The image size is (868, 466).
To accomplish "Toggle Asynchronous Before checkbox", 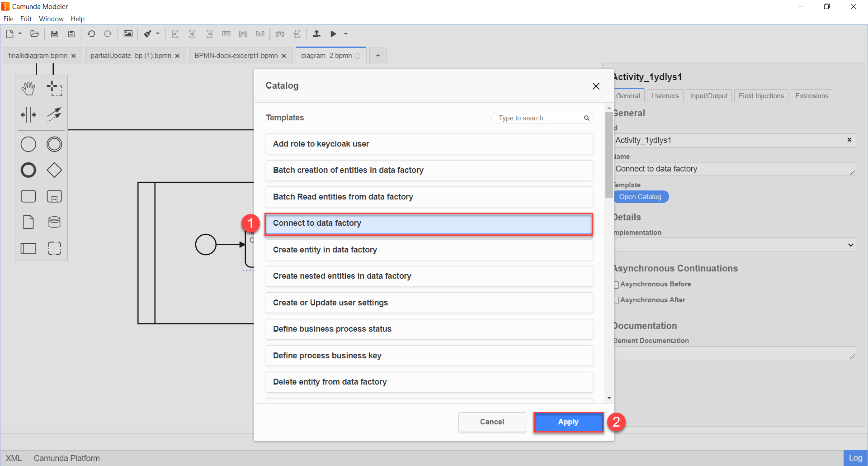I will click(x=616, y=285).
